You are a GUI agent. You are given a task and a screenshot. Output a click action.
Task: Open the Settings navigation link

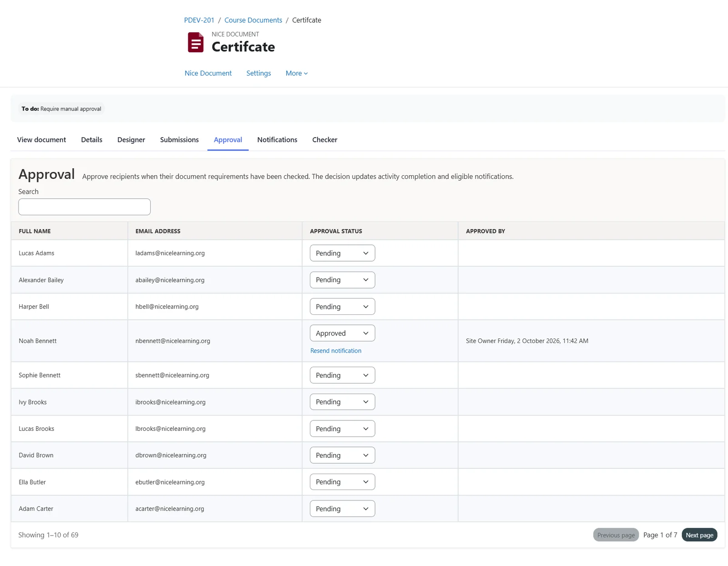(258, 73)
